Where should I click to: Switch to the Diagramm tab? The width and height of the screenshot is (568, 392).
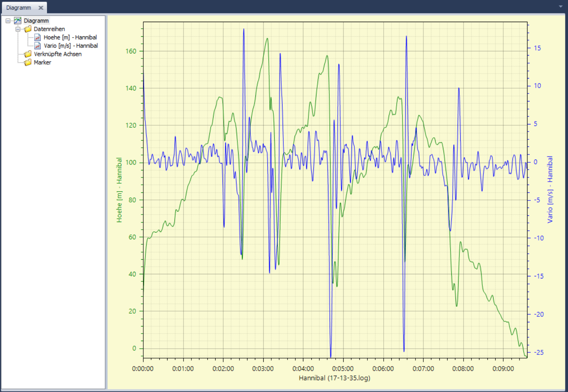(x=19, y=8)
